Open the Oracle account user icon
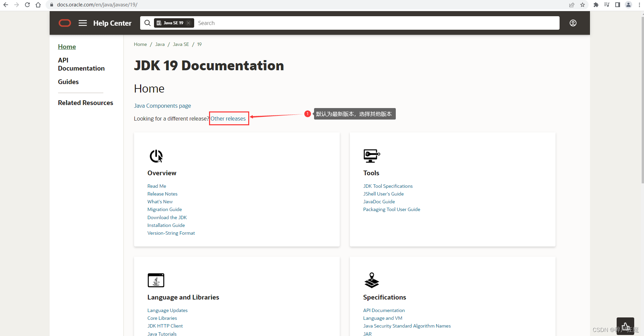 click(x=573, y=23)
